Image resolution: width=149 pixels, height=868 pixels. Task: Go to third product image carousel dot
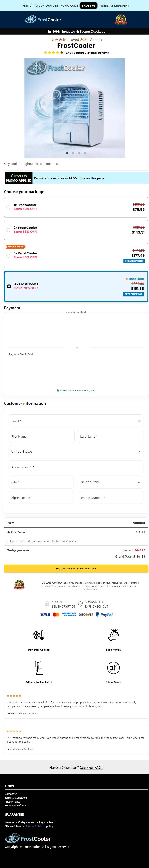pyautogui.click(x=79, y=153)
